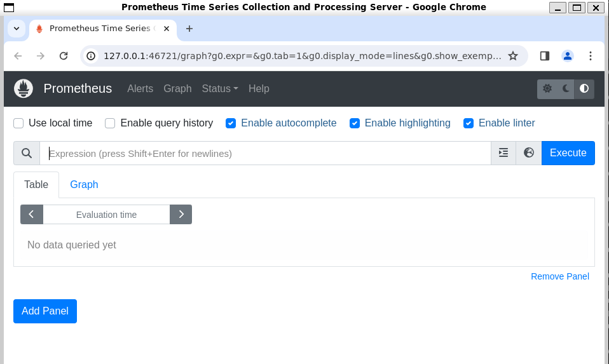Click the Prometheus flame logo icon
This screenshot has height=364, width=609.
pos(24,88)
